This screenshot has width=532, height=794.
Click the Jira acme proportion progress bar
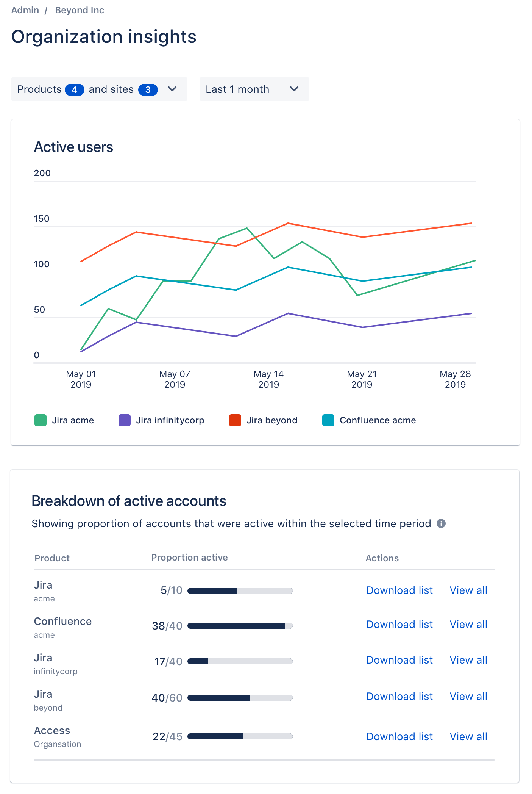coord(240,590)
